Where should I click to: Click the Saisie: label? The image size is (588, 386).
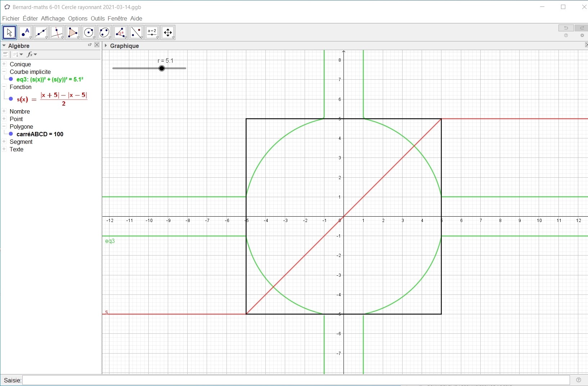tap(13, 380)
